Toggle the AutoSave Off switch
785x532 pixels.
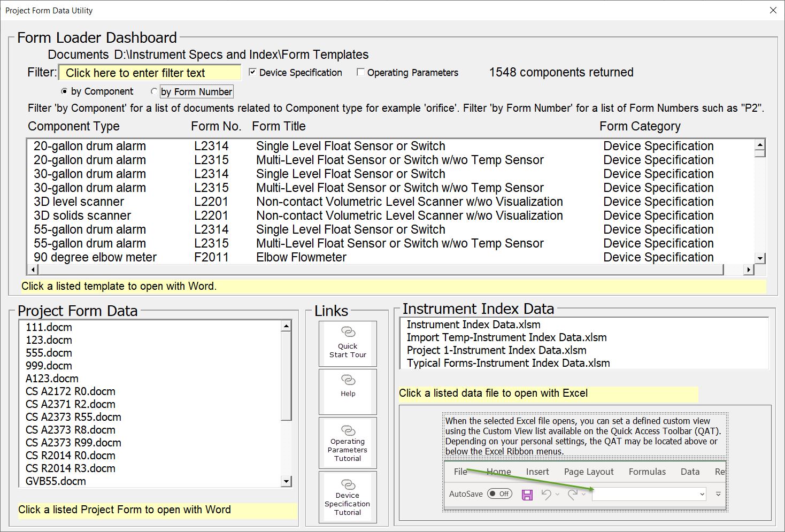pyautogui.click(x=499, y=494)
